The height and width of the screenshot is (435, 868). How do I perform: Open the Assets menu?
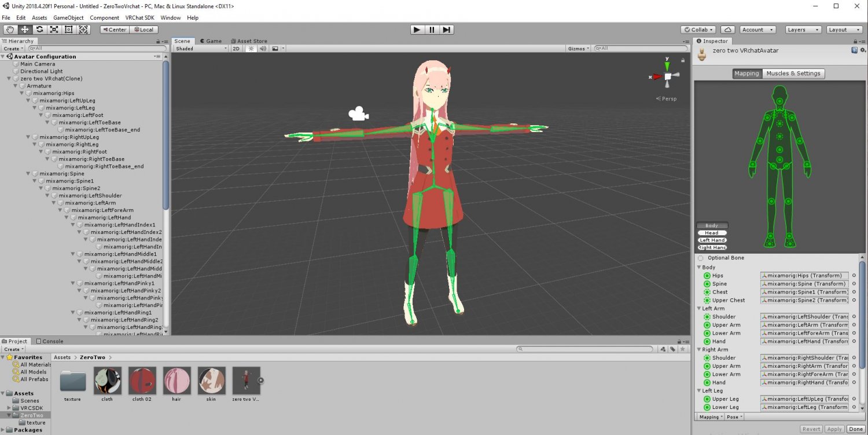tap(39, 18)
